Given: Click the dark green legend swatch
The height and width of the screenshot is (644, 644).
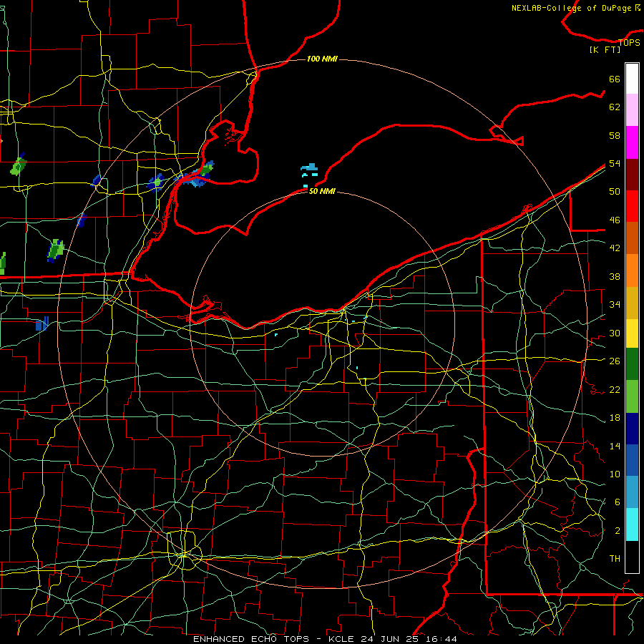Looking at the screenshot, I should pos(632,364).
